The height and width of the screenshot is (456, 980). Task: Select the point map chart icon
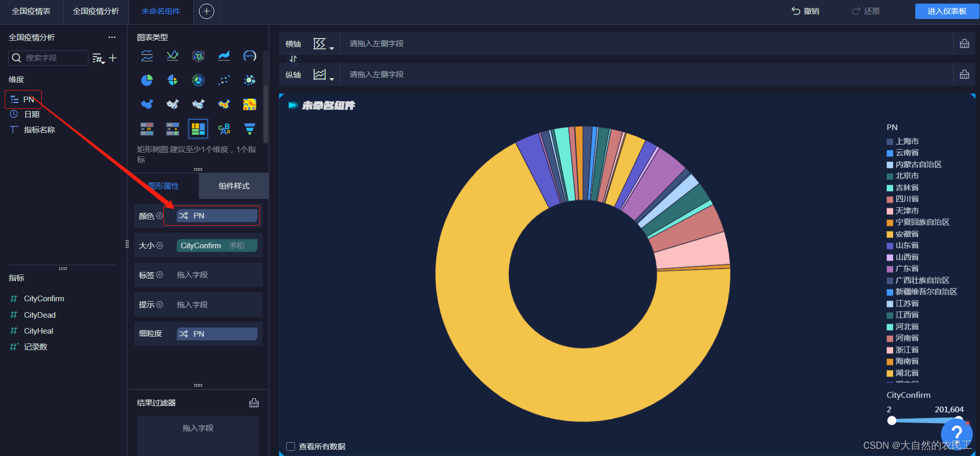click(173, 104)
